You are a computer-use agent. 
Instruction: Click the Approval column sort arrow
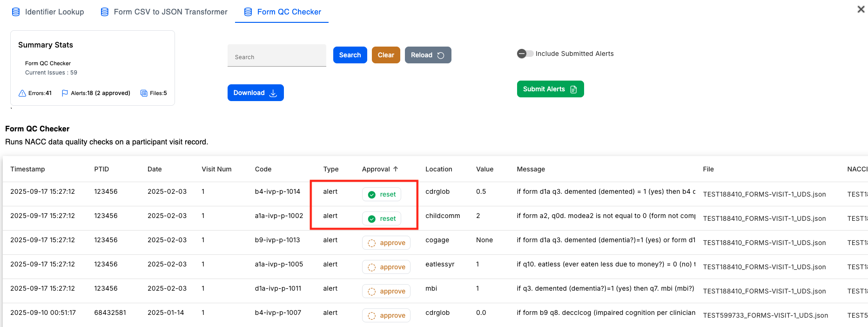coord(396,169)
